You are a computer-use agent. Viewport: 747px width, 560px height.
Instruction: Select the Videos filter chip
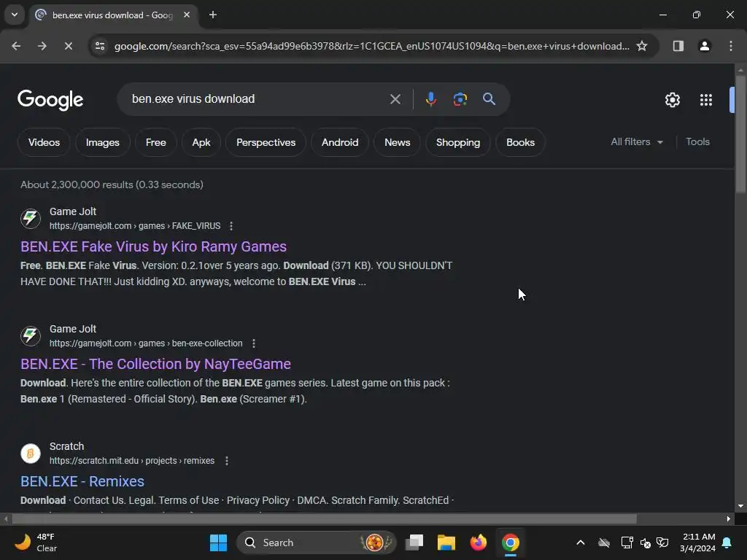[44, 142]
